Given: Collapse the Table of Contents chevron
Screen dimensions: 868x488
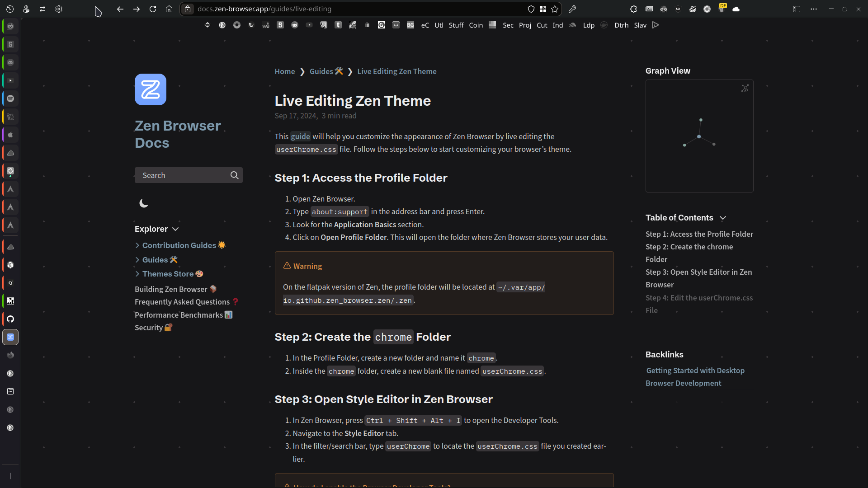Looking at the screenshot, I should point(723,218).
